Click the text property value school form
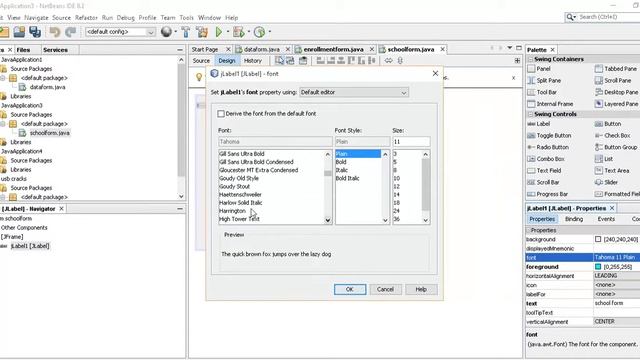Viewport: 640px width, 360px height. (609, 303)
